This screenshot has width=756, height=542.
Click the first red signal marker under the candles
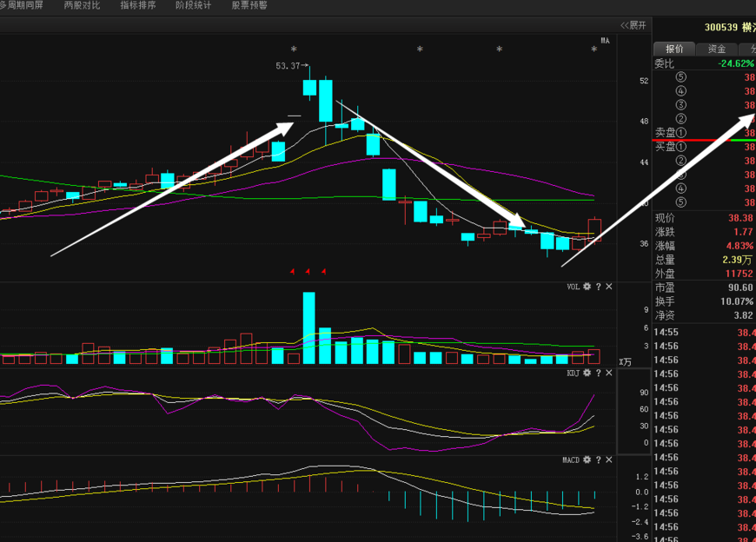[x=292, y=272]
